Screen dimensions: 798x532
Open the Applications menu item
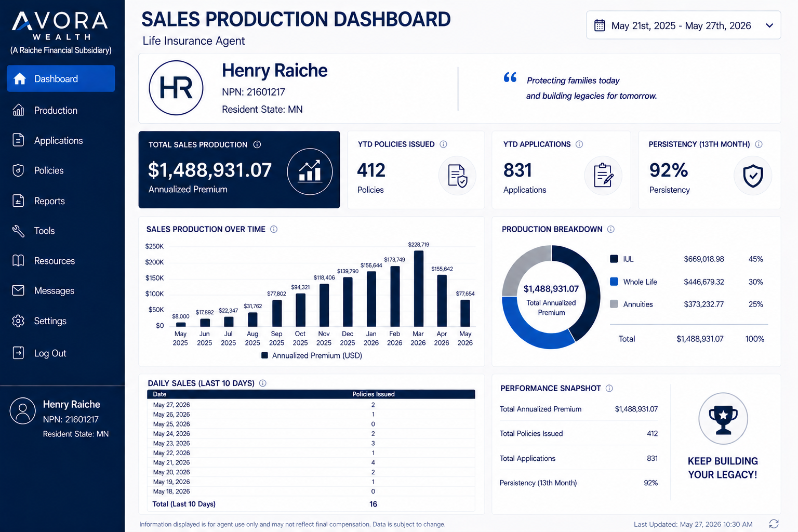[x=58, y=140]
